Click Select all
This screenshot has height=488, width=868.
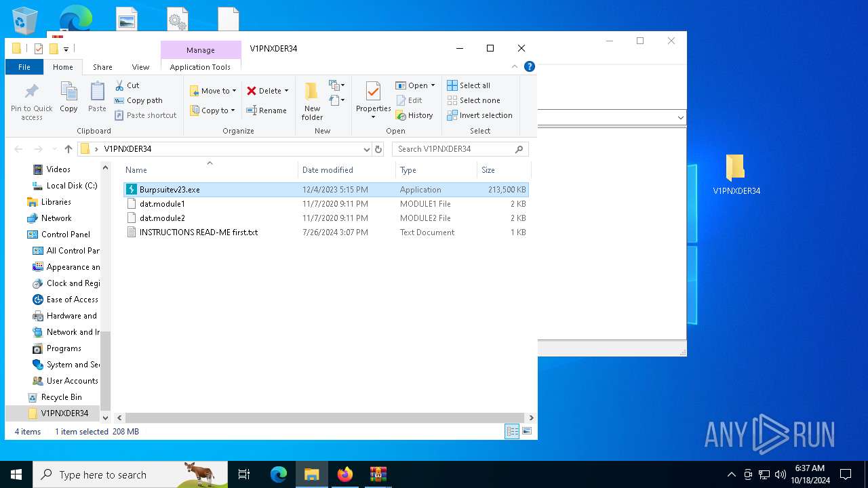tap(469, 85)
